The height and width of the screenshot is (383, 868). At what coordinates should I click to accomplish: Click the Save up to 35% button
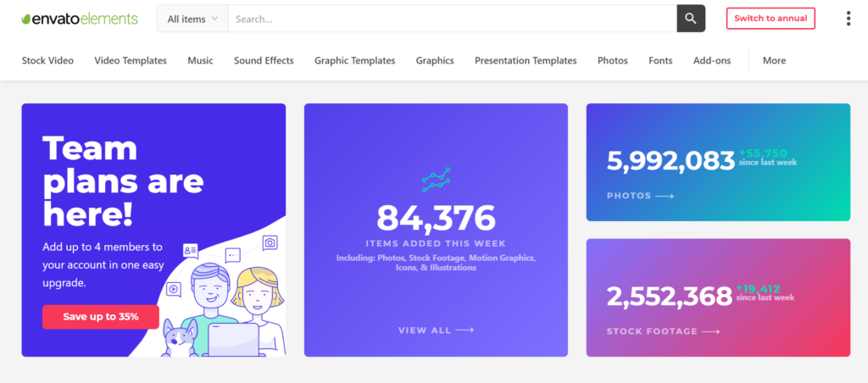click(101, 317)
